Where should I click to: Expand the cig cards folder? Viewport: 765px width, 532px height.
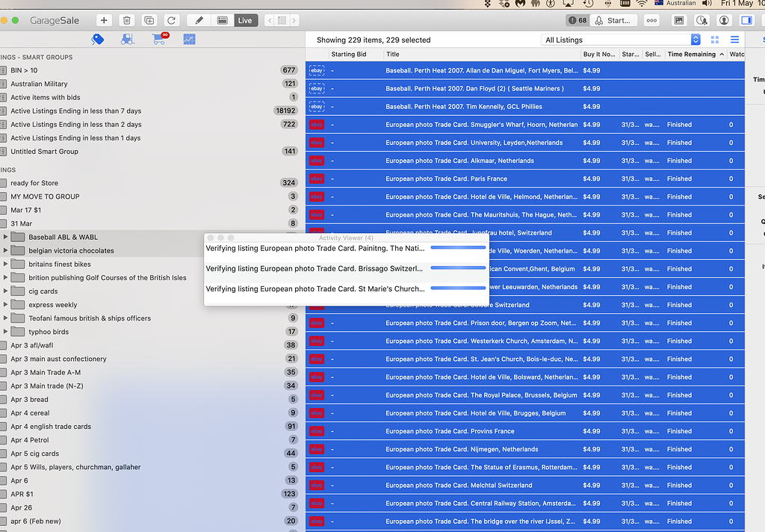pyautogui.click(x=5, y=291)
